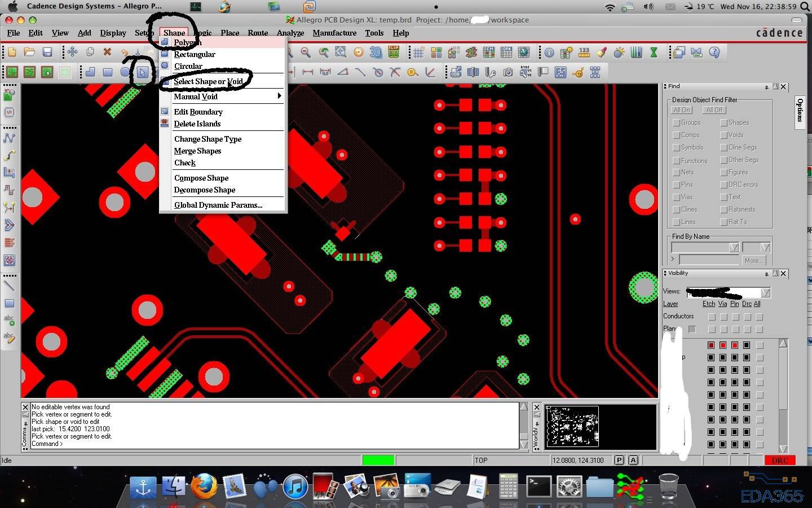The width and height of the screenshot is (812, 508).
Task: Click the TP testpoint toolbar icon
Action: click(578, 72)
